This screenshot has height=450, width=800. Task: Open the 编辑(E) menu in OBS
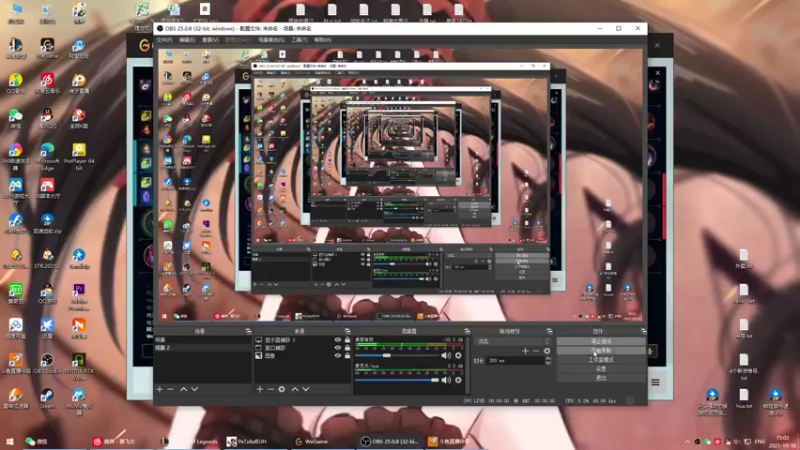click(x=187, y=40)
